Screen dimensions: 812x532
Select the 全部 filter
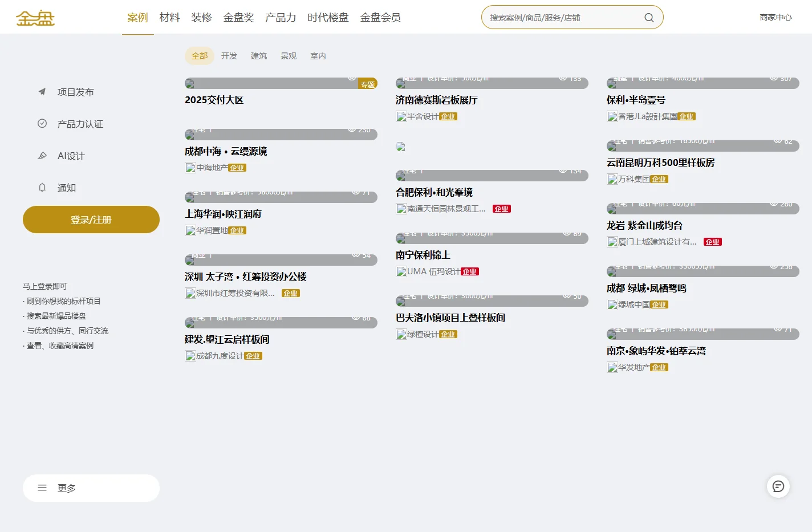[200, 56]
